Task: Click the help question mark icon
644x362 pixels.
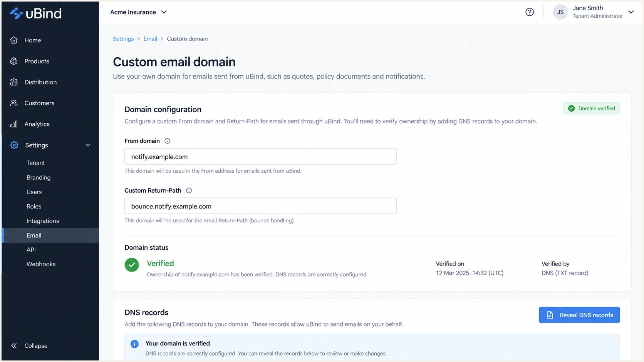Action: tap(530, 12)
